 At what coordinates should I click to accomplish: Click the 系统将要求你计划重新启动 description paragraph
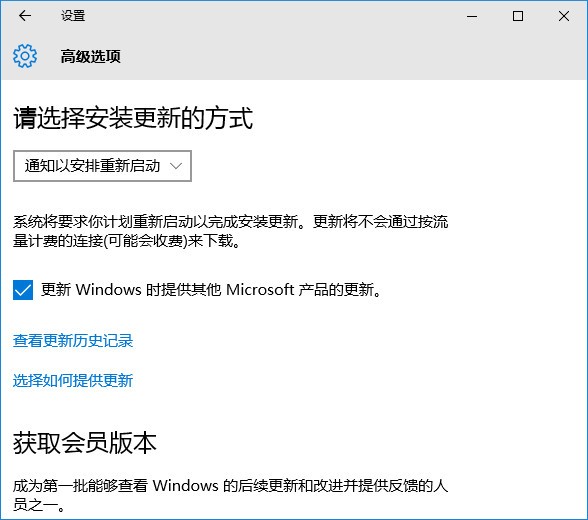point(231,231)
